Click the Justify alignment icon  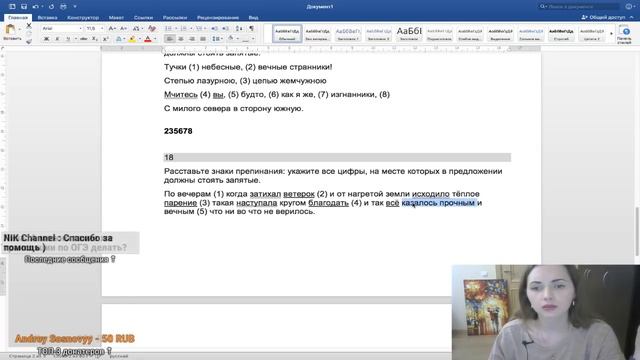click(x=202, y=39)
